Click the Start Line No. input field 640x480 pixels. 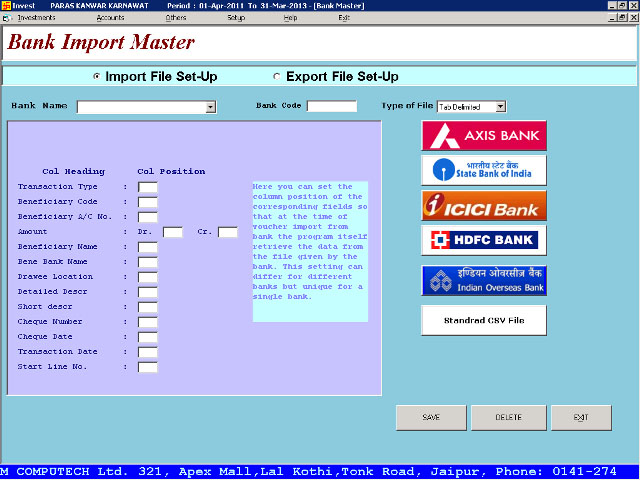pos(148,367)
